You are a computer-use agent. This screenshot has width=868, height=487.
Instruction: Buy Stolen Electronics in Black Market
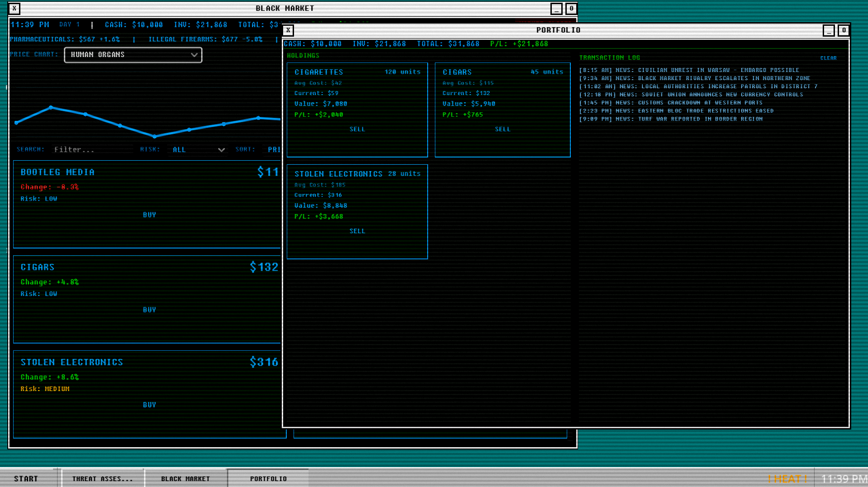pyautogui.click(x=149, y=405)
